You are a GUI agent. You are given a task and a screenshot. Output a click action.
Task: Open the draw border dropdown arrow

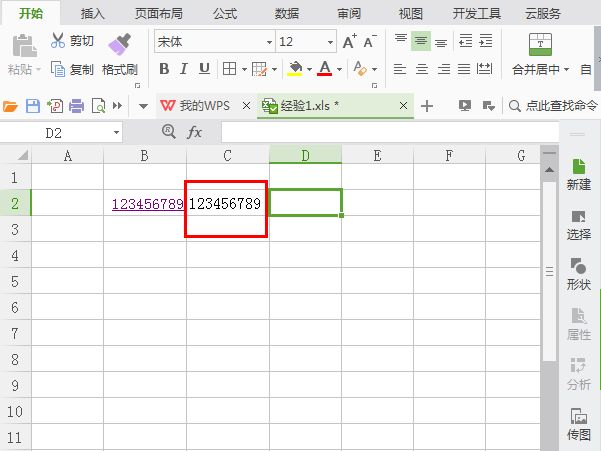(x=274, y=70)
